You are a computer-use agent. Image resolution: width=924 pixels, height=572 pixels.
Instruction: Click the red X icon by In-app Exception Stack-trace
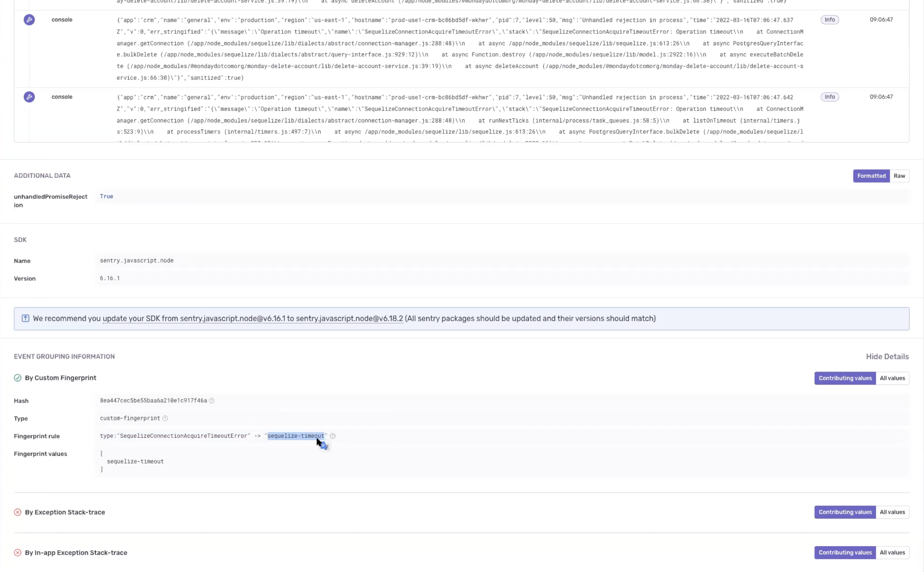tap(18, 553)
